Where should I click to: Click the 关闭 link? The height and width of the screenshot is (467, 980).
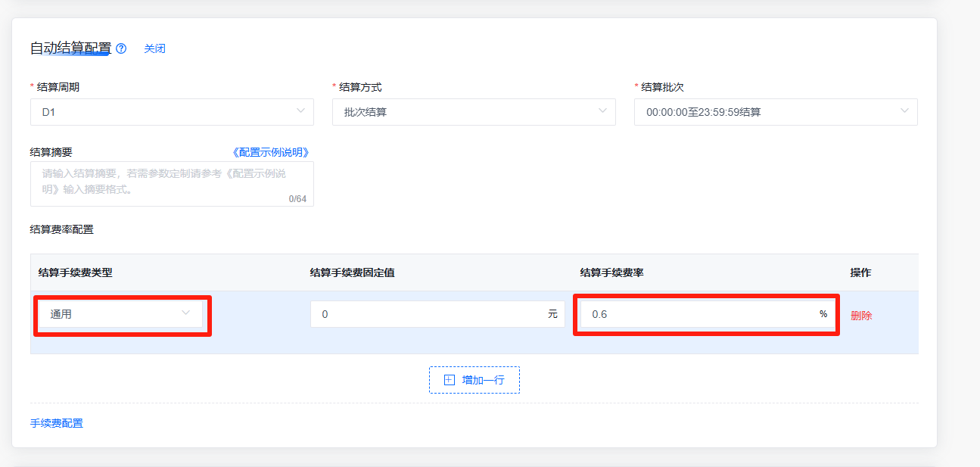pos(154,48)
